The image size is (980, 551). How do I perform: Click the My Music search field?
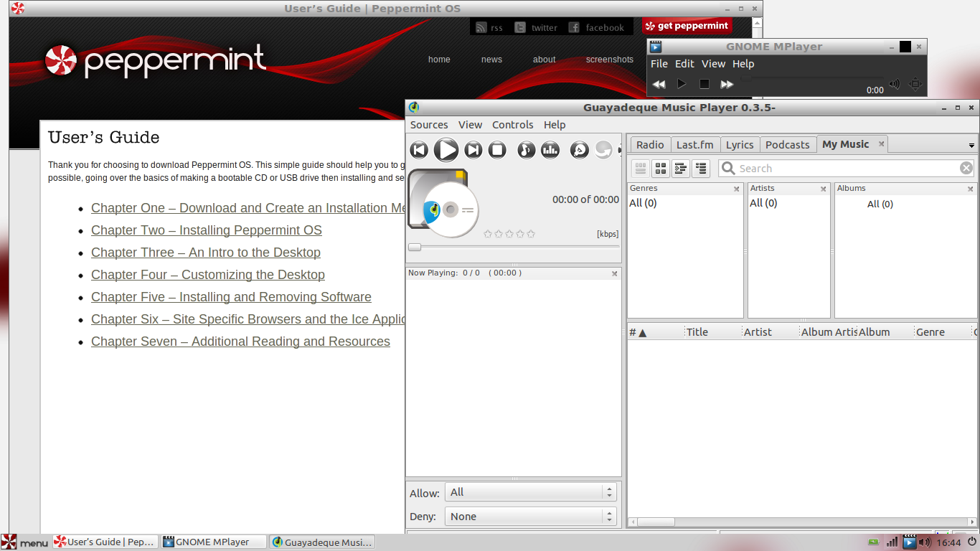click(847, 169)
